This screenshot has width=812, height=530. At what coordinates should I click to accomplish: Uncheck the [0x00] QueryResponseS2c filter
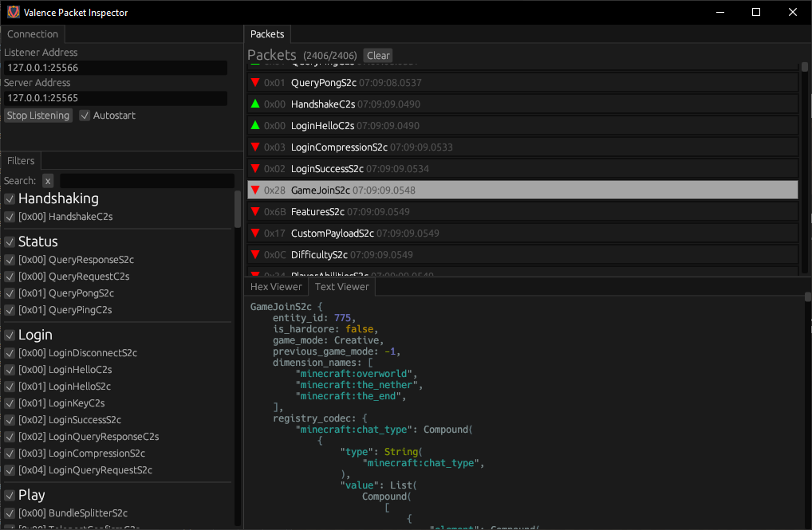(9, 259)
